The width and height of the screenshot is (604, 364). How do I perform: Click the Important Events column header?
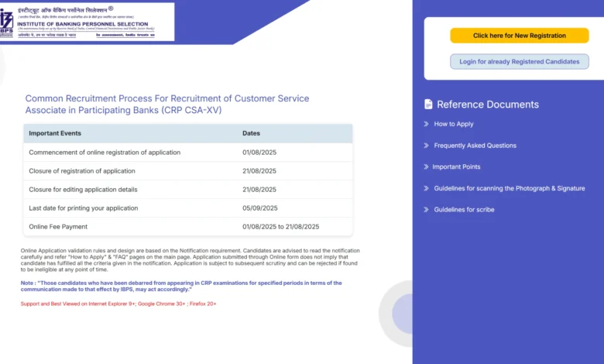click(x=55, y=133)
